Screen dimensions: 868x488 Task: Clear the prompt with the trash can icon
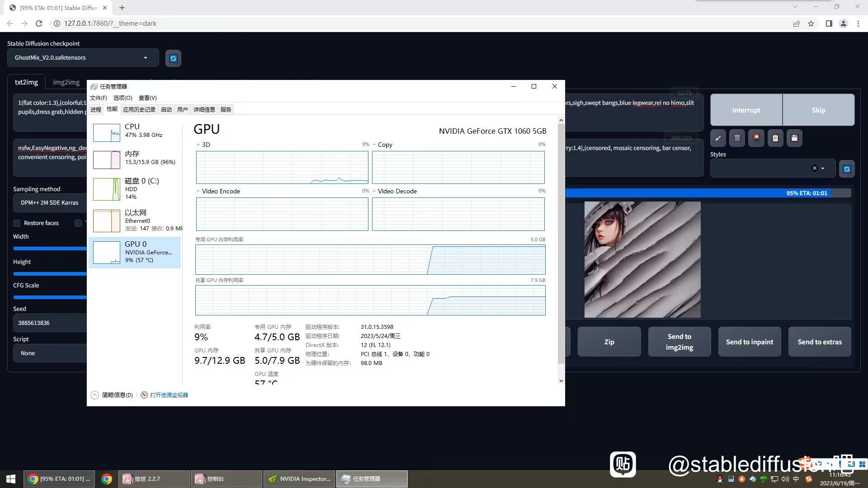click(737, 138)
